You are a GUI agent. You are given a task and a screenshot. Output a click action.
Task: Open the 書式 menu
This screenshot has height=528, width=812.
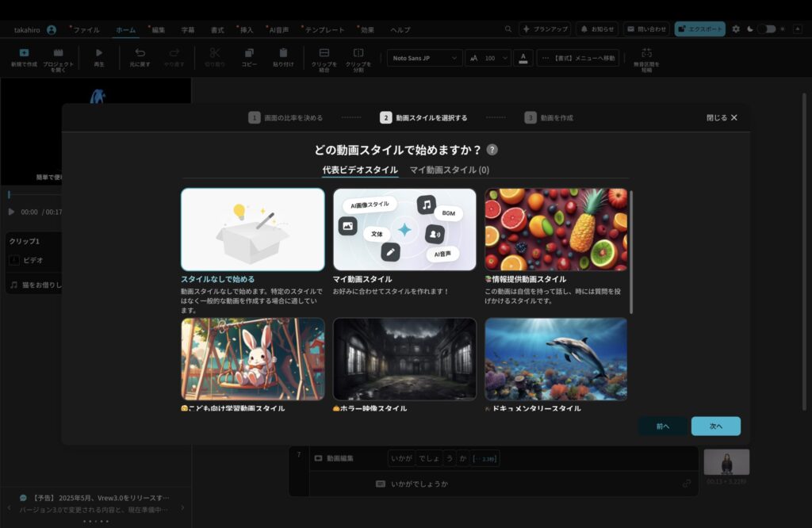point(217,30)
